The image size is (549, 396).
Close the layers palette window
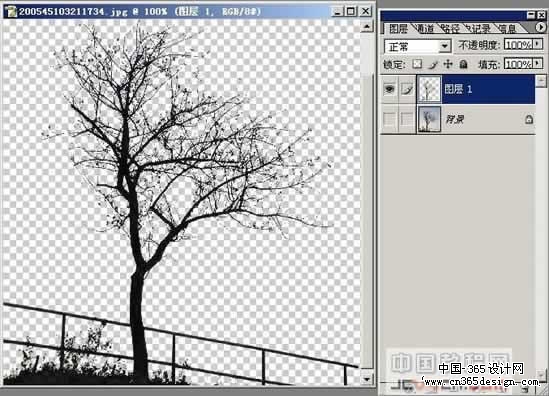(542, 15)
